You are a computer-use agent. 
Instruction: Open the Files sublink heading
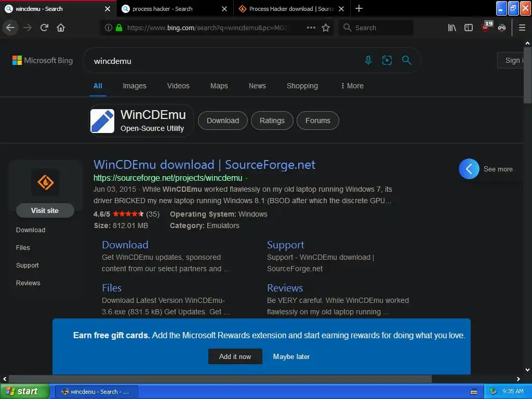[112, 288]
